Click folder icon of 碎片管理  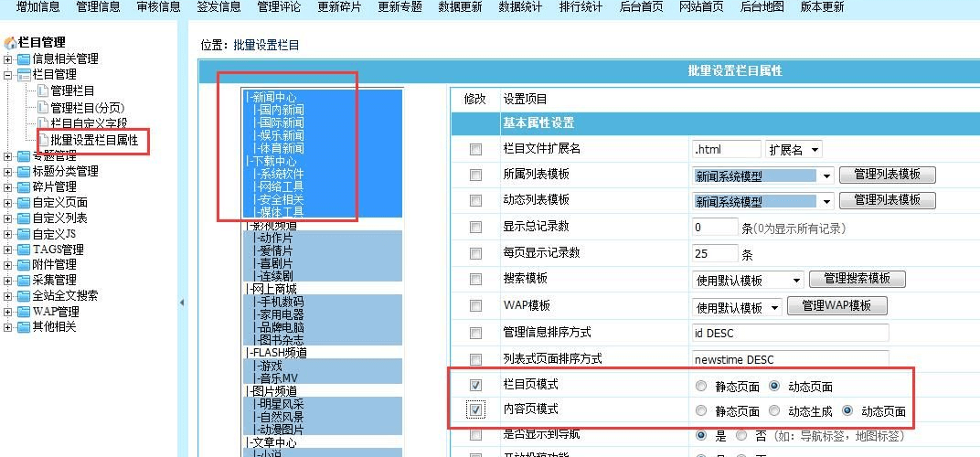(x=24, y=187)
